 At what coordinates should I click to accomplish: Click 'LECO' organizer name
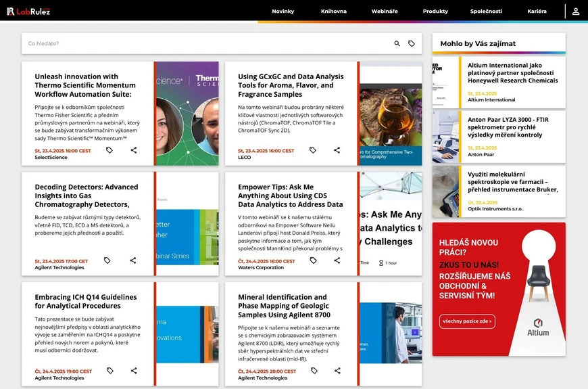(244, 158)
